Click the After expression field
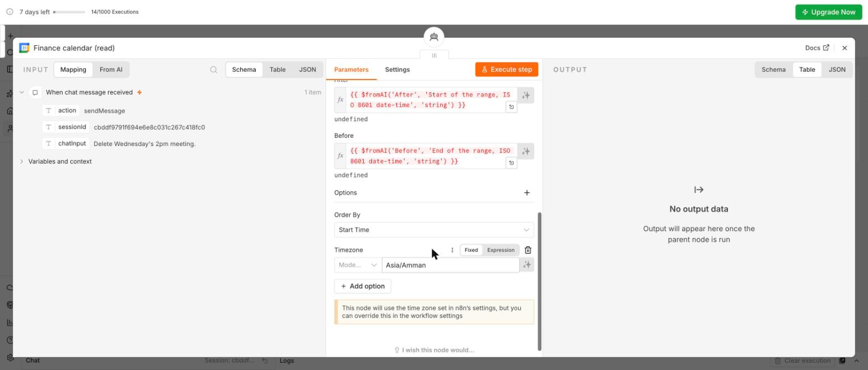 431,100
